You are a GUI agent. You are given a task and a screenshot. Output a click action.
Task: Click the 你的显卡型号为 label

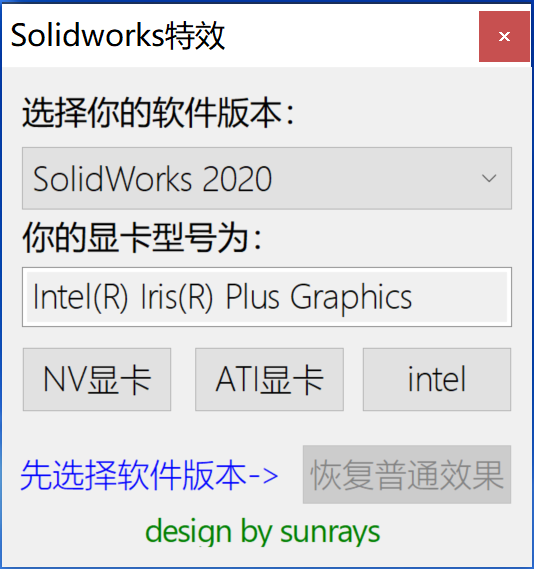click(142, 237)
